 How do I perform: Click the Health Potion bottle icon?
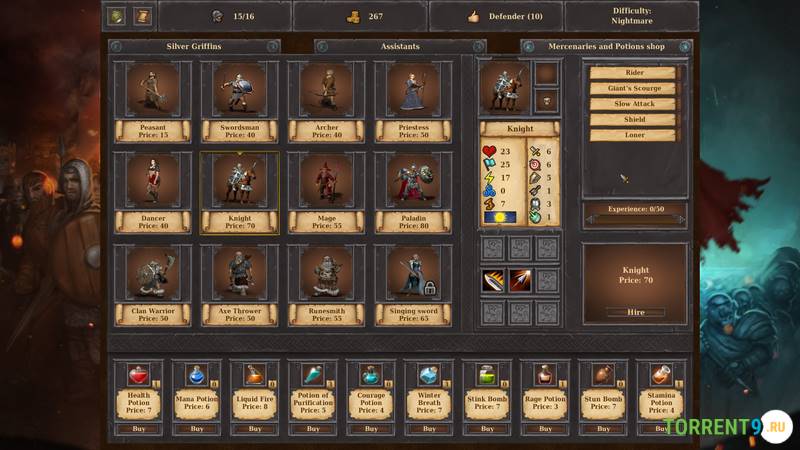click(x=139, y=375)
